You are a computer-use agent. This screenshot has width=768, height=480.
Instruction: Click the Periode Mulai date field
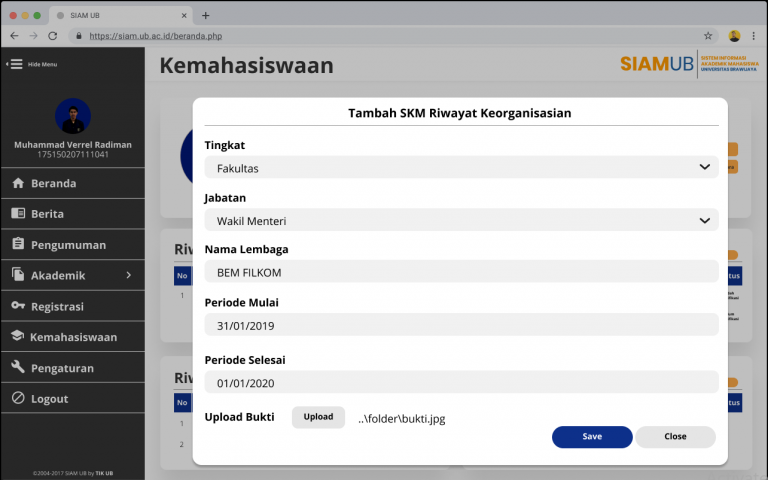coord(461,325)
